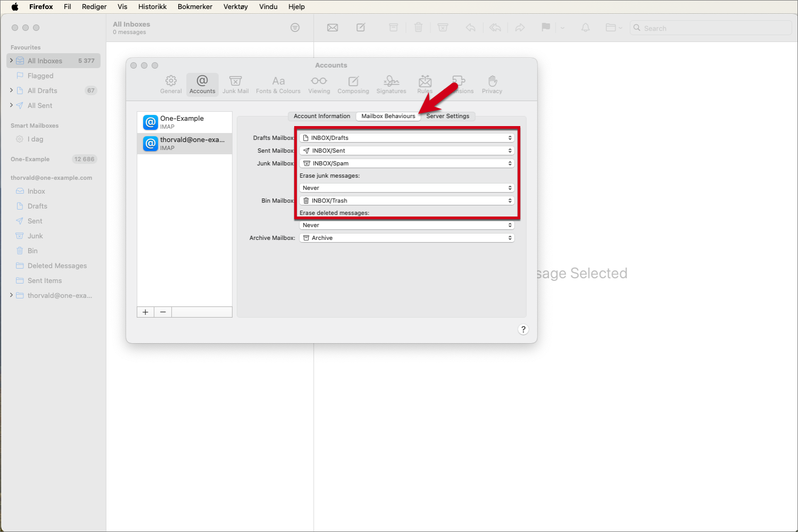Open the Drafts Mailbox dropdown
Screen dimensions: 798x532
click(x=406, y=137)
